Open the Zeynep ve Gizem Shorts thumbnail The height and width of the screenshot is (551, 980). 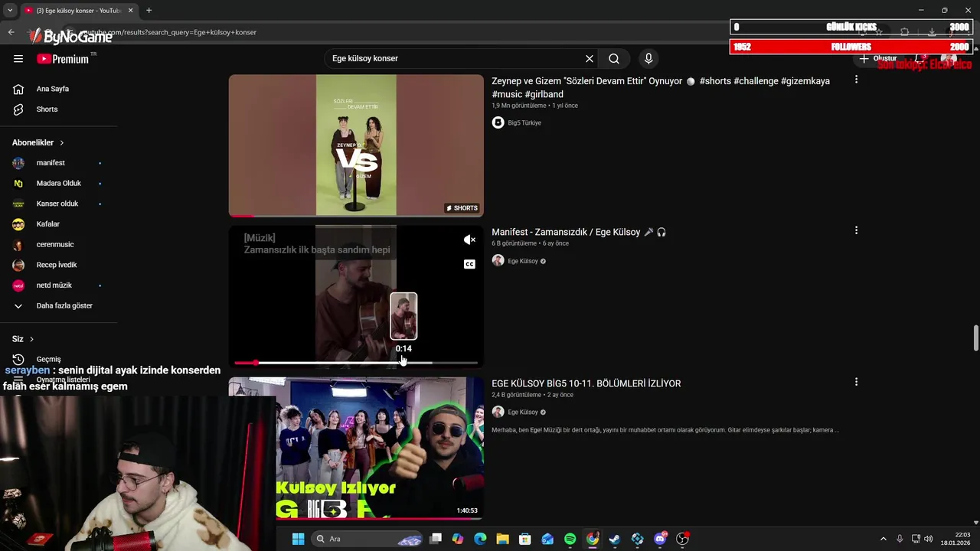(x=356, y=145)
